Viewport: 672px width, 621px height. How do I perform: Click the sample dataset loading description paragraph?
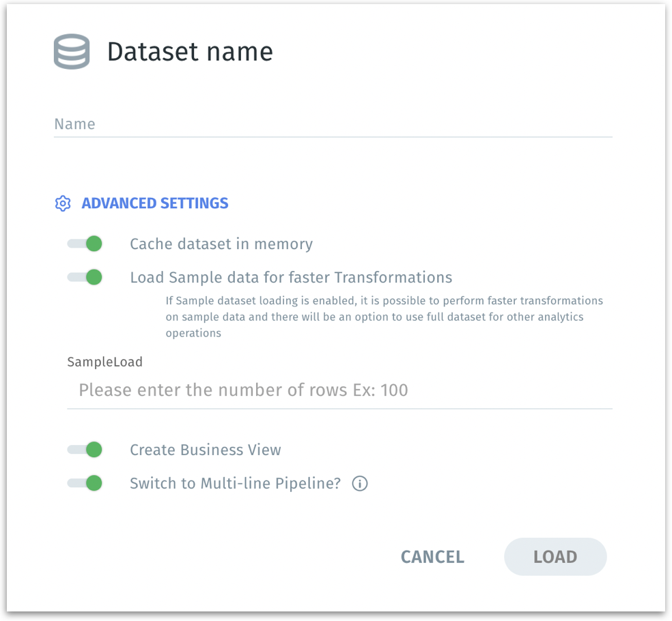[x=384, y=317]
